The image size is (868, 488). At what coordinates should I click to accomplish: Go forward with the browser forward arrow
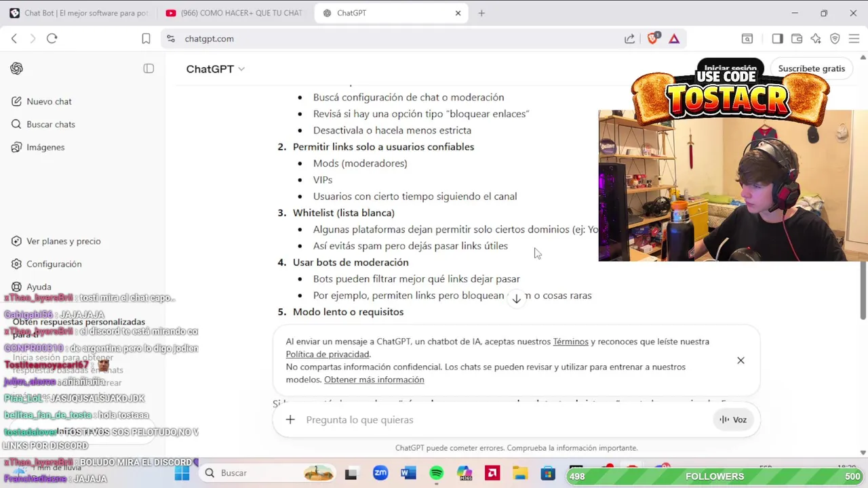pyautogui.click(x=33, y=39)
